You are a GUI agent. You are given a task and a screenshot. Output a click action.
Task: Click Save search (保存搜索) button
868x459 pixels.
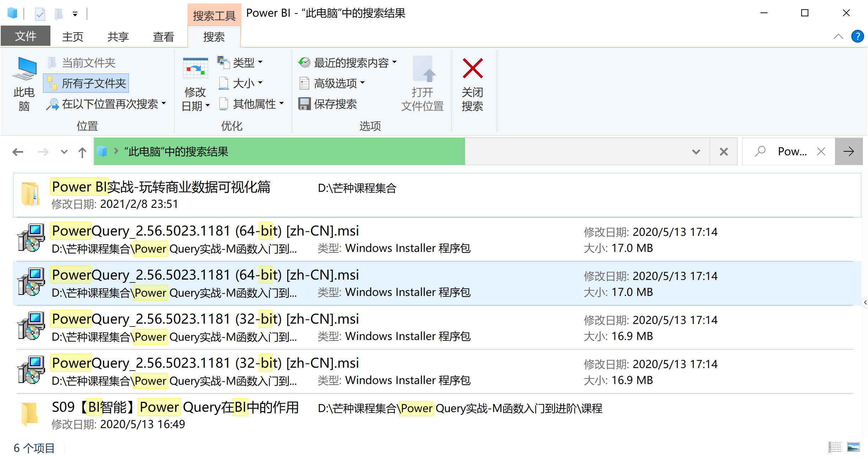[327, 104]
